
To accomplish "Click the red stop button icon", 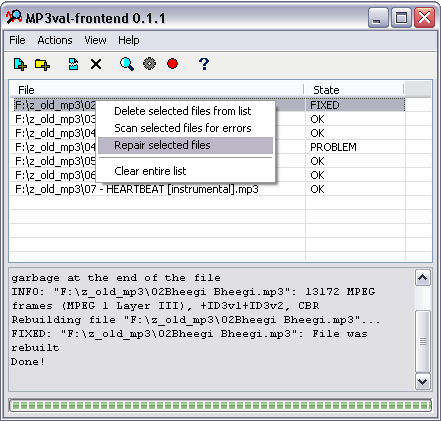I will 172,63.
